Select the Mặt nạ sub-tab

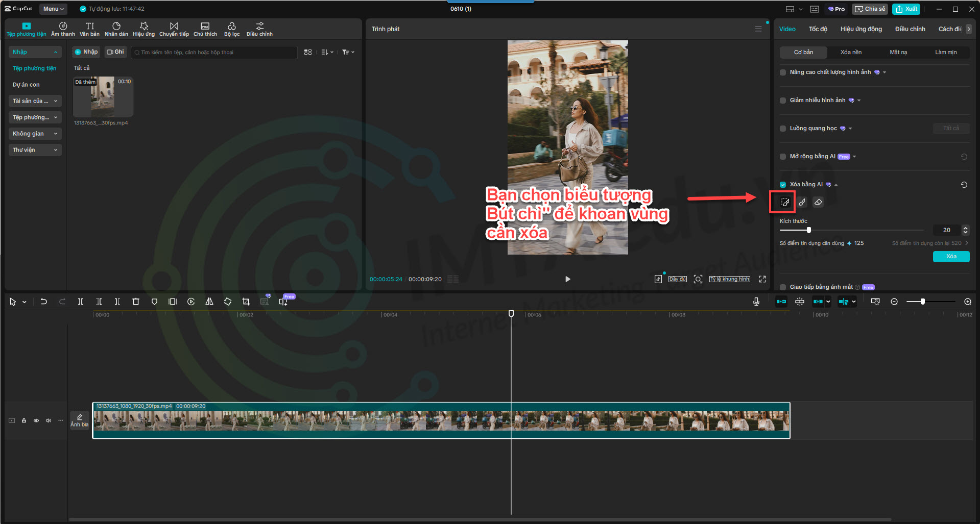pyautogui.click(x=898, y=52)
